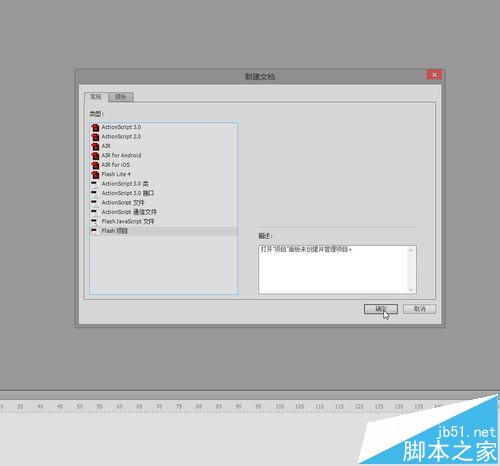
Task: Click frame 100 on the timeline ruler
Action: tap(280, 407)
